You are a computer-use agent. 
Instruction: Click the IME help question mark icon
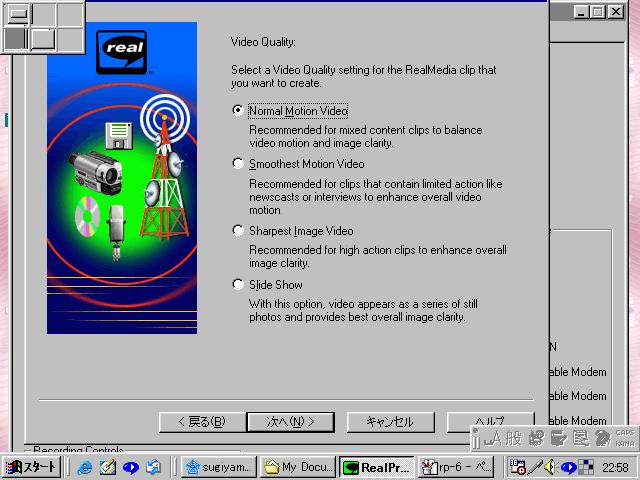tap(602, 438)
